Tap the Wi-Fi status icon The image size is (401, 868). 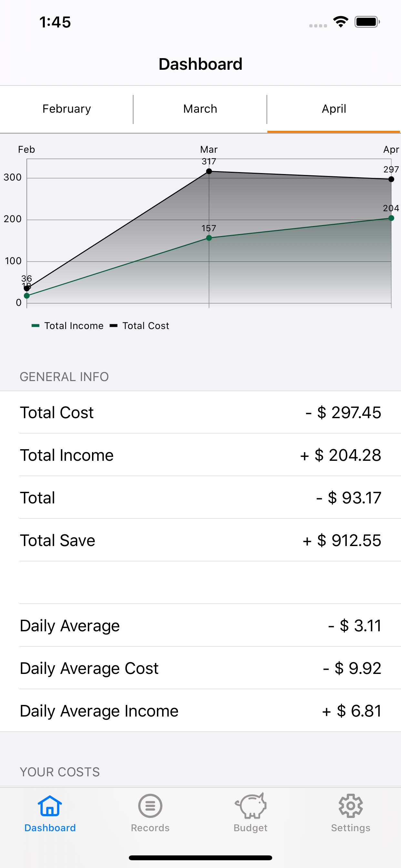click(x=341, y=22)
